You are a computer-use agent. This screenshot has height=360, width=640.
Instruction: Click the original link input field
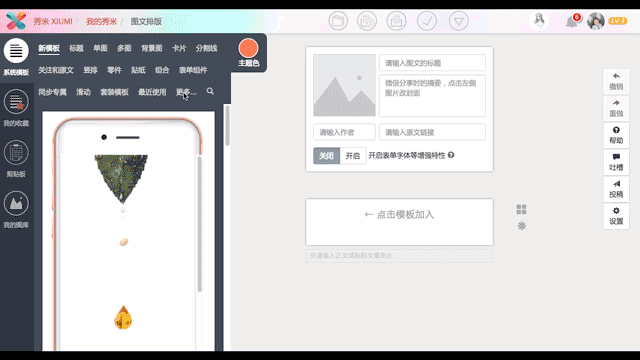(x=432, y=132)
